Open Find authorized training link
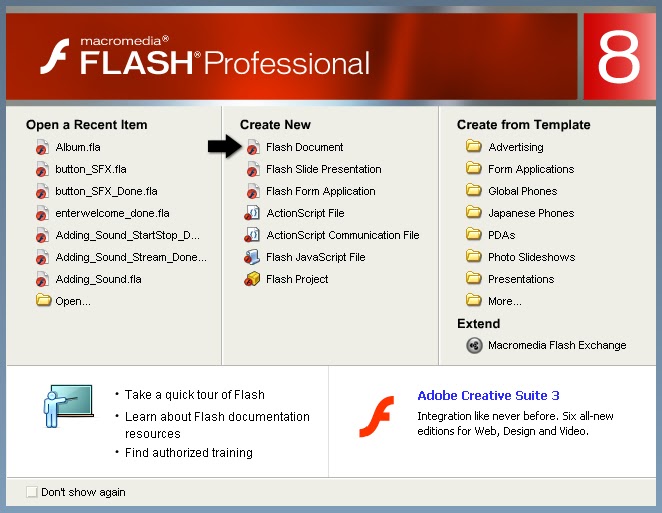This screenshot has width=662, height=513. coord(189,453)
